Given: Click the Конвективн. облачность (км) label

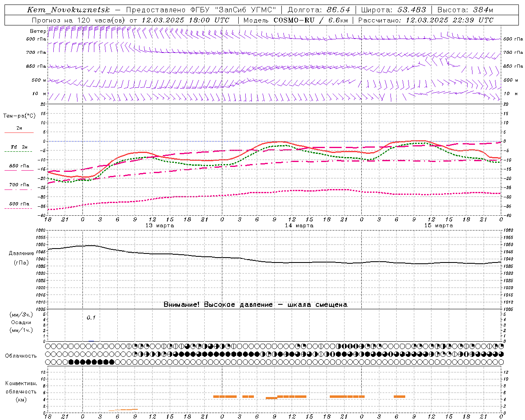Looking at the screenshot, I should [x=21, y=391].
